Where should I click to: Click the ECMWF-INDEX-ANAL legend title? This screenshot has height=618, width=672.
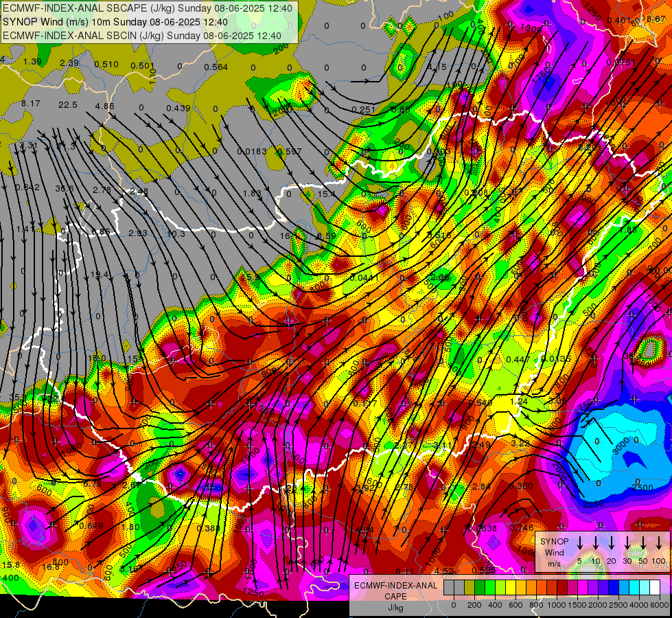click(395, 586)
